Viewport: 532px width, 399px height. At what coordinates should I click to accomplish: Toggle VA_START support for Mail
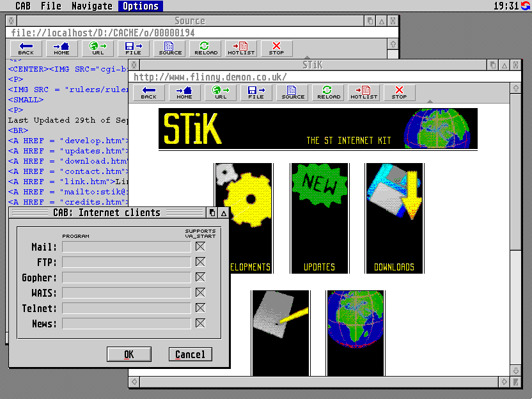coord(200,246)
